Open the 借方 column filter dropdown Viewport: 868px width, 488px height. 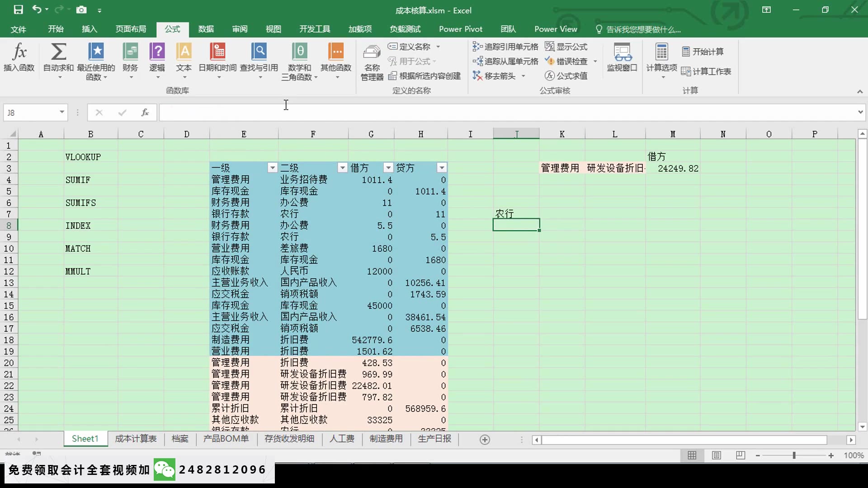click(388, 168)
